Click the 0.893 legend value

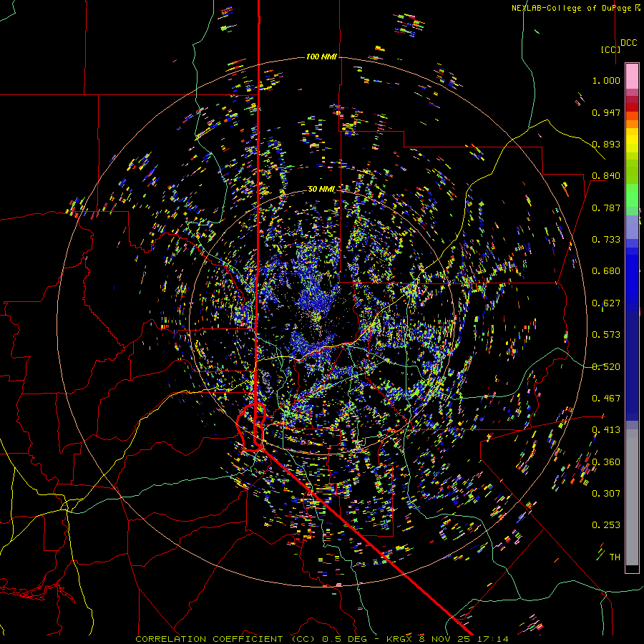point(606,144)
